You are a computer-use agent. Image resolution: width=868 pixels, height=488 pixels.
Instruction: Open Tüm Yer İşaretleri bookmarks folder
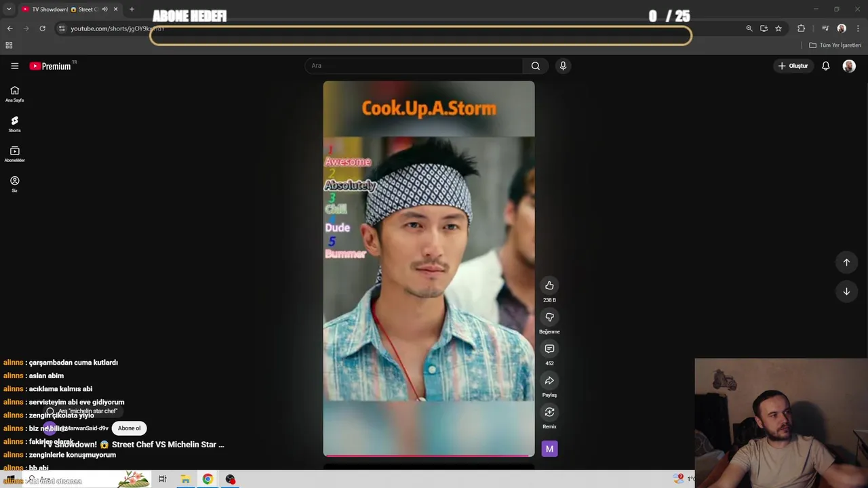pyautogui.click(x=835, y=45)
